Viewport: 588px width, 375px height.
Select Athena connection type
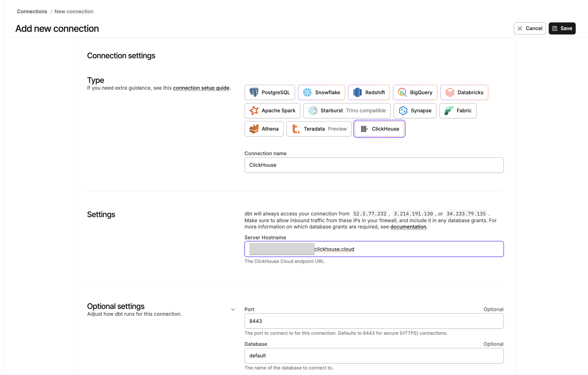coord(264,129)
